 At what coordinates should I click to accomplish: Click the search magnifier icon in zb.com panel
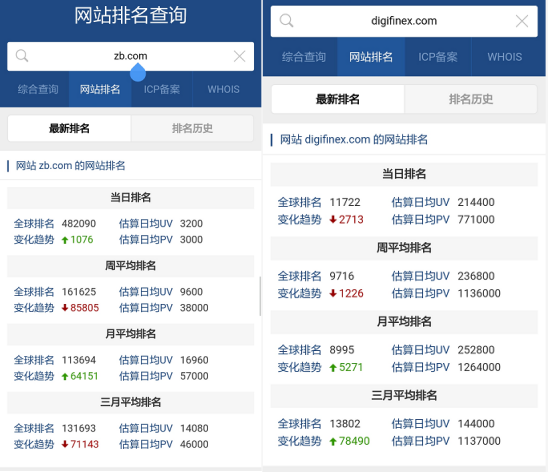pyautogui.click(x=22, y=56)
